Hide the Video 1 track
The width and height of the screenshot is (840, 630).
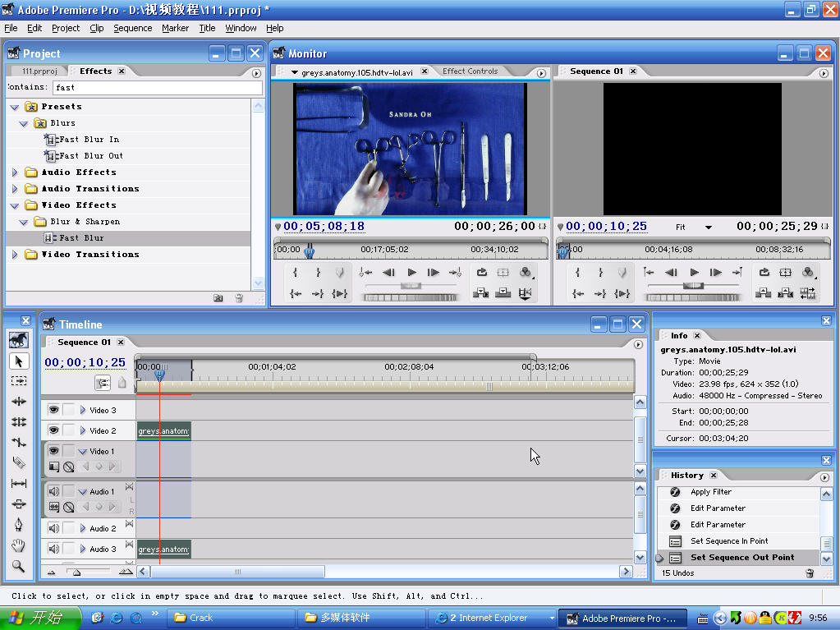tap(53, 451)
